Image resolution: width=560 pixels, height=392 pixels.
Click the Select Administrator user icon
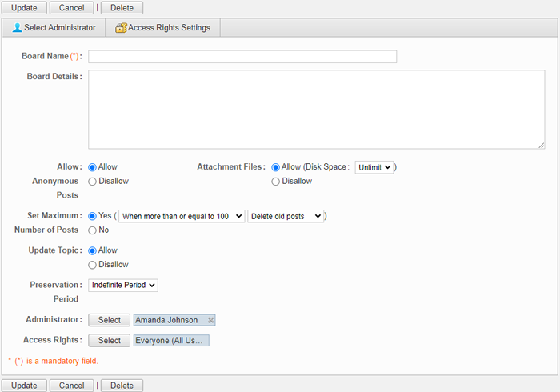17,28
